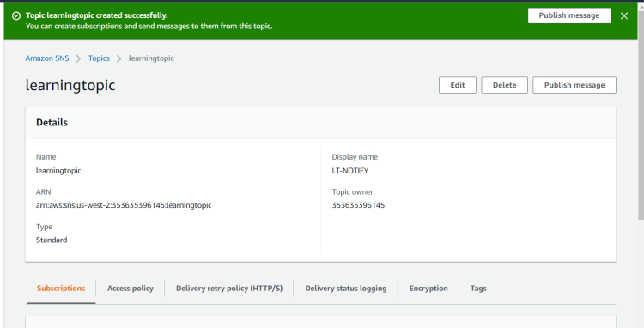This screenshot has height=328, width=644.
Task: Open the Access policy tab
Action: click(131, 289)
